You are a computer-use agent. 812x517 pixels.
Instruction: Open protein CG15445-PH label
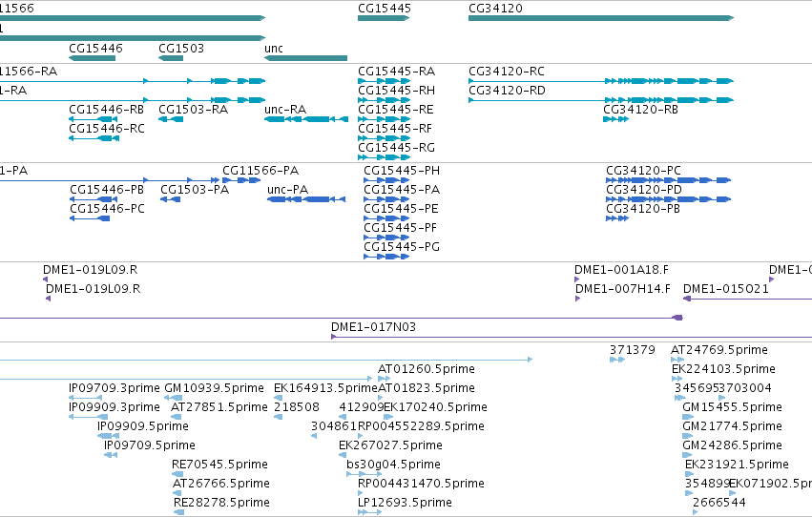pos(402,171)
